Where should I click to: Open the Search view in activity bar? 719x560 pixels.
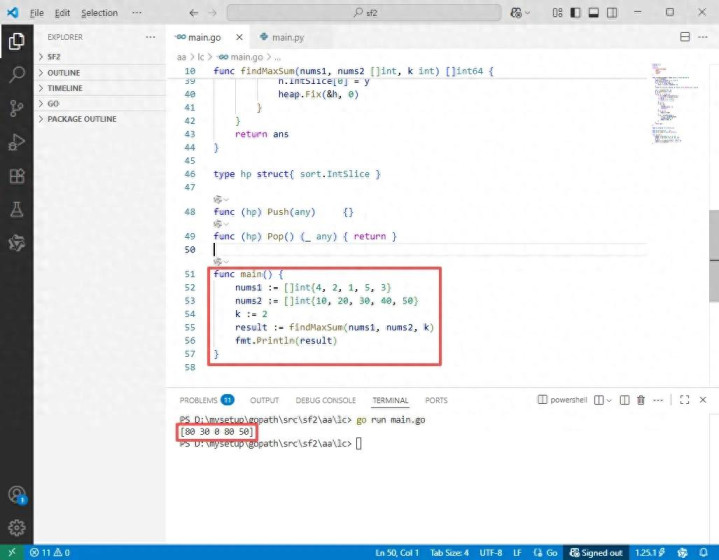(x=17, y=74)
